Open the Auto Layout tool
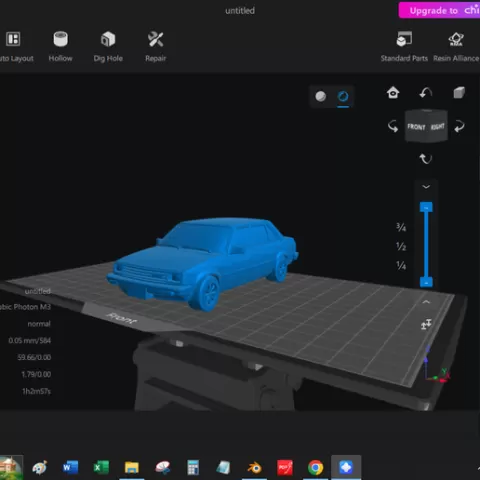 click(14, 47)
